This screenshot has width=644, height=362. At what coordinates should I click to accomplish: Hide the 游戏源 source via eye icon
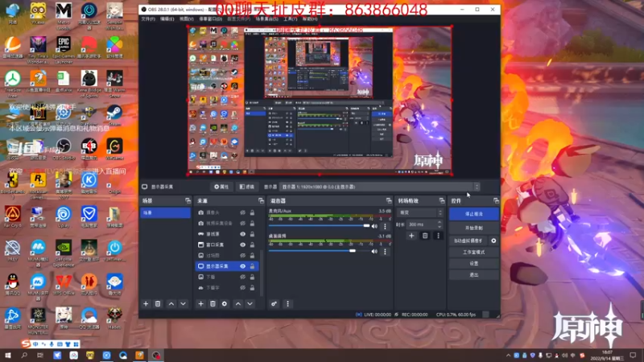(x=243, y=234)
